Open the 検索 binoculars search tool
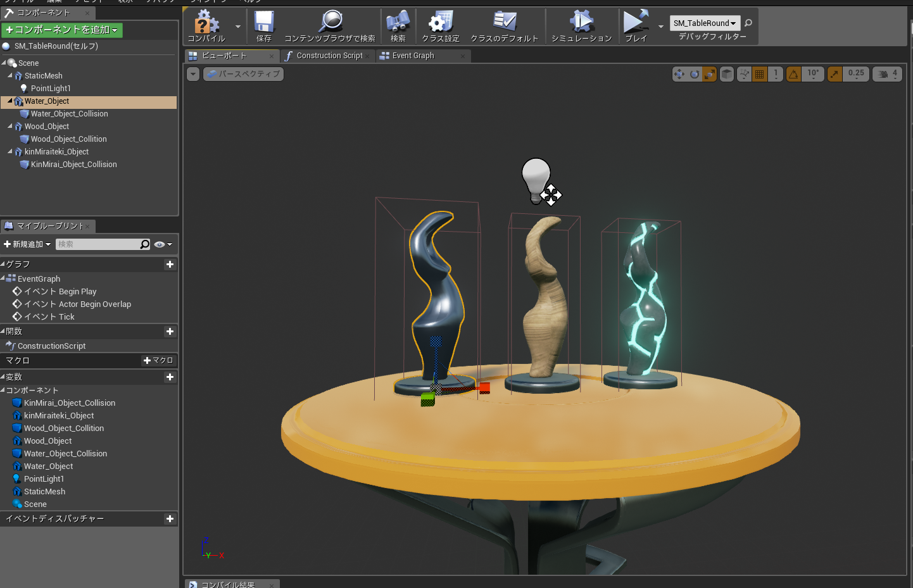913x588 pixels. pos(398,22)
